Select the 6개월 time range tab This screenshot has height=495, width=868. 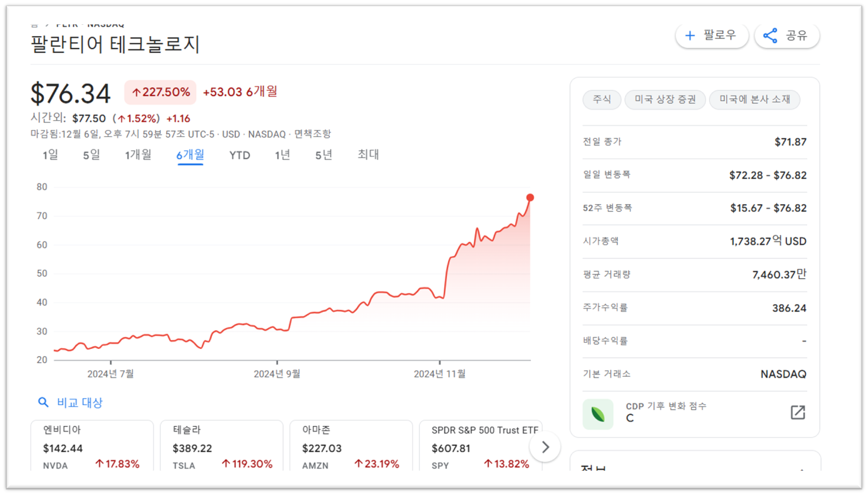pyautogui.click(x=190, y=155)
